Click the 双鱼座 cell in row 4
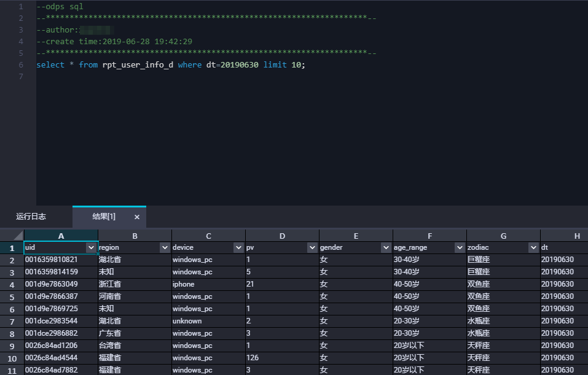Viewport: 588px width, 375px height. click(x=503, y=284)
